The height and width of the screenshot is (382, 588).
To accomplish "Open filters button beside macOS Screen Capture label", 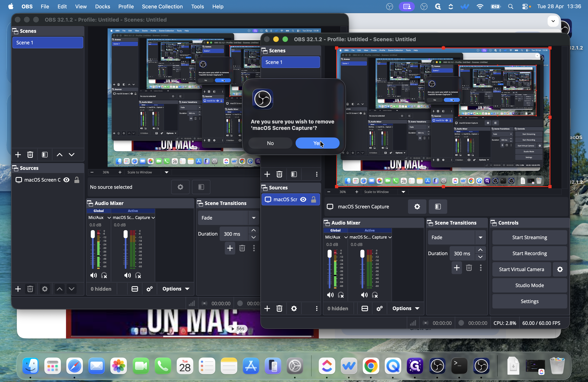I will click(438, 207).
